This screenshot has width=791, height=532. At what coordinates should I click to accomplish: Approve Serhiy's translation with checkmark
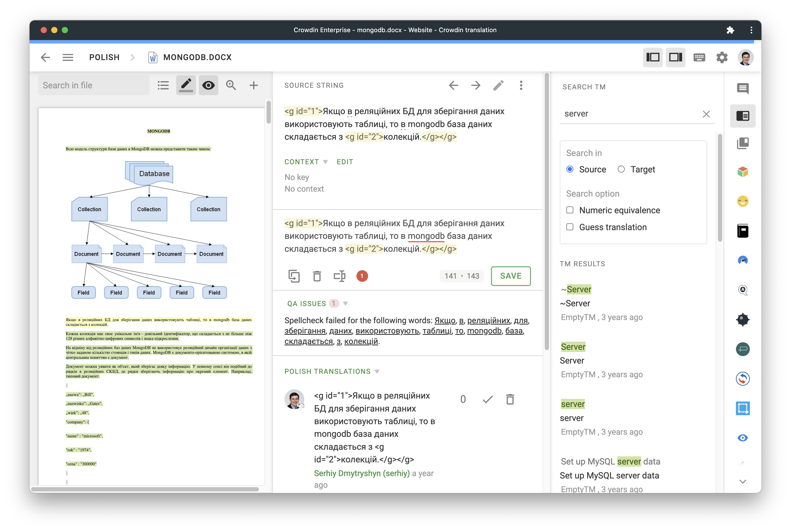click(x=487, y=399)
